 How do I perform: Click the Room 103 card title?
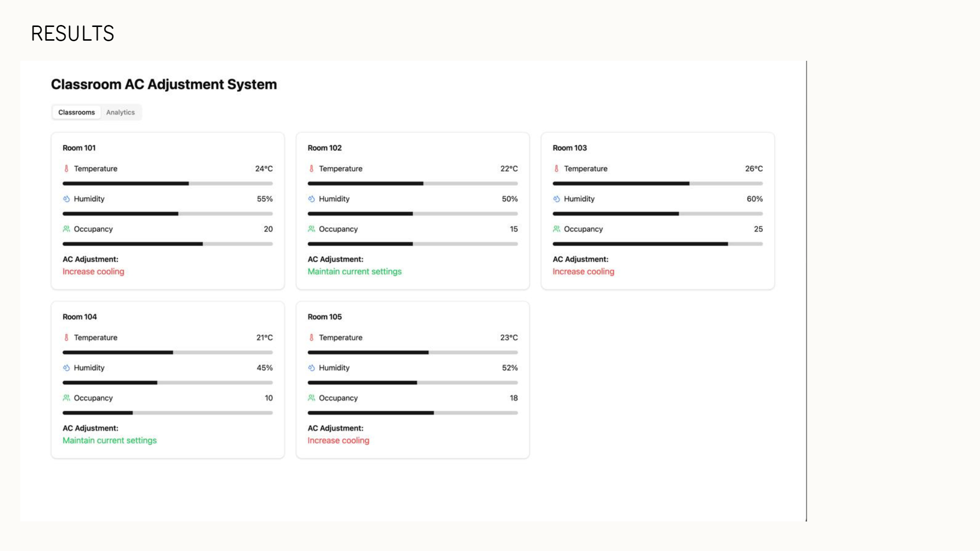pos(570,148)
